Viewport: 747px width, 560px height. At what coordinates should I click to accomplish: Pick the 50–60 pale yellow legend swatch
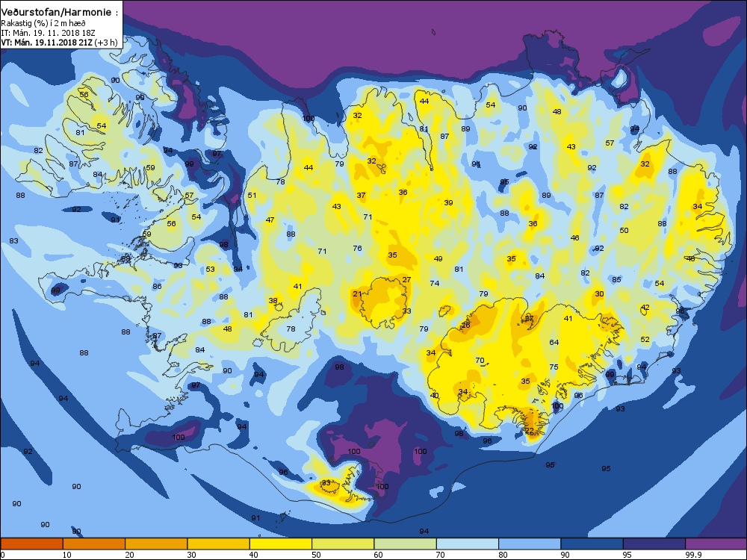[x=343, y=544]
